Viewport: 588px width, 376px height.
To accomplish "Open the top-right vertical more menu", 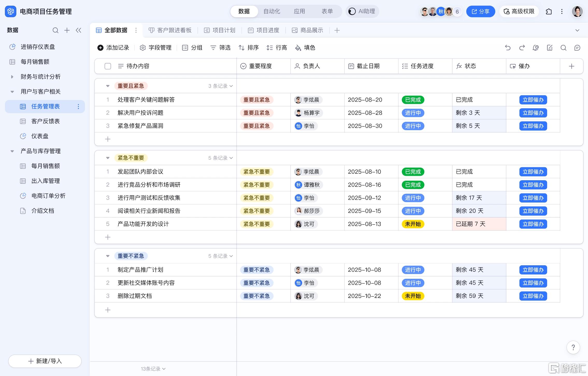I will tap(562, 11).
